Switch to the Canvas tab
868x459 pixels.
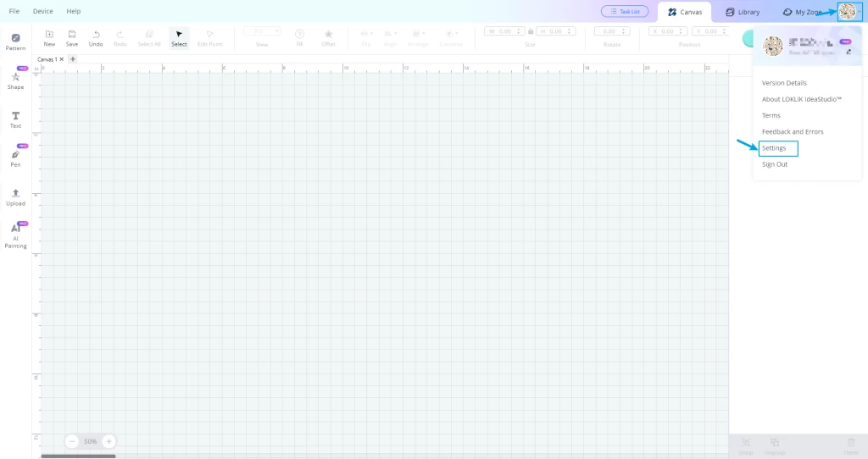[x=685, y=12]
